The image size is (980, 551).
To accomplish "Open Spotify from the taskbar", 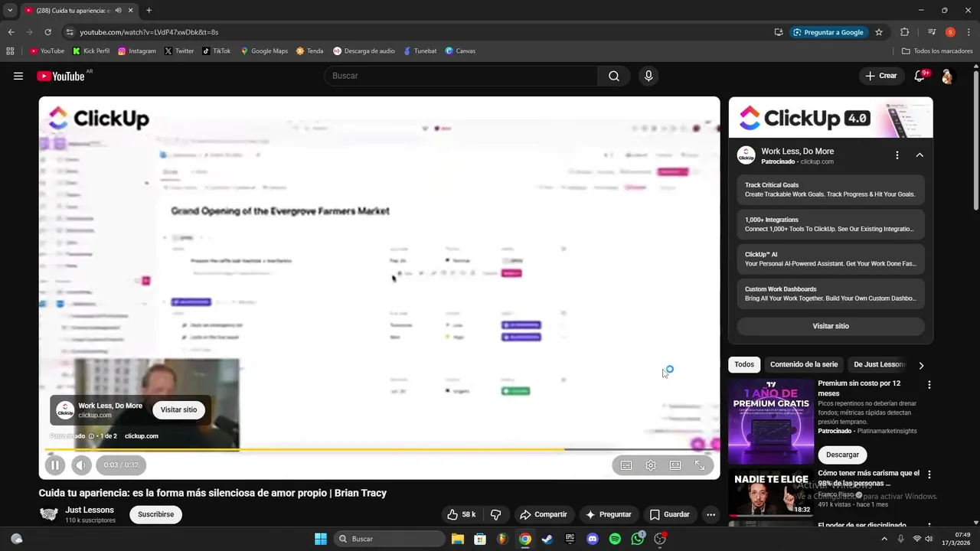I will point(615,539).
